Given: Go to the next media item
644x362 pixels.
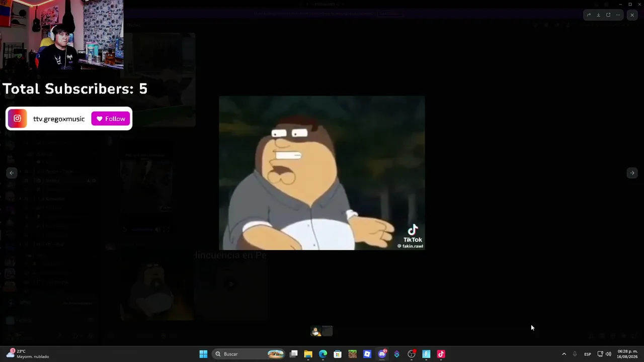Looking at the screenshot, I should click(632, 173).
